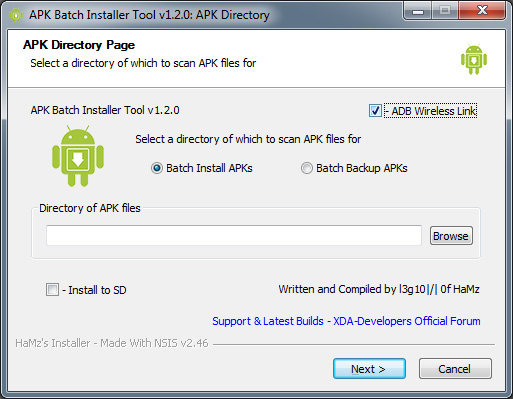Image resolution: width=513 pixels, height=399 pixels.
Task: Click the small Android logo in the header
Action: click(474, 59)
